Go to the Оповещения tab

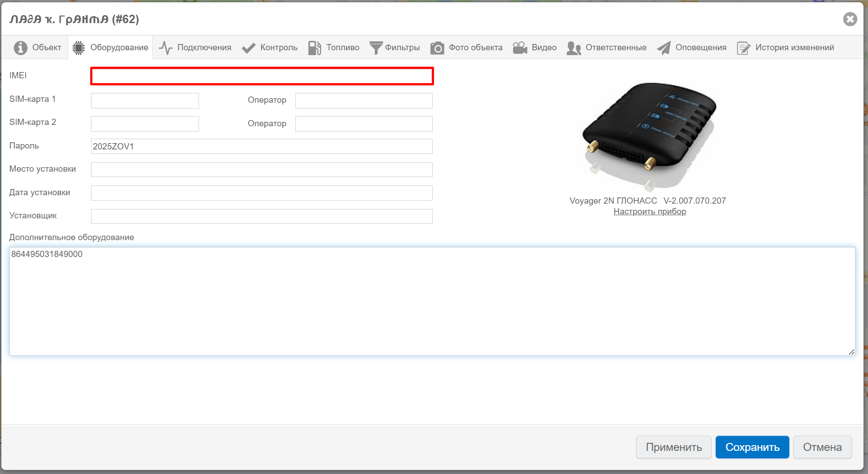692,48
